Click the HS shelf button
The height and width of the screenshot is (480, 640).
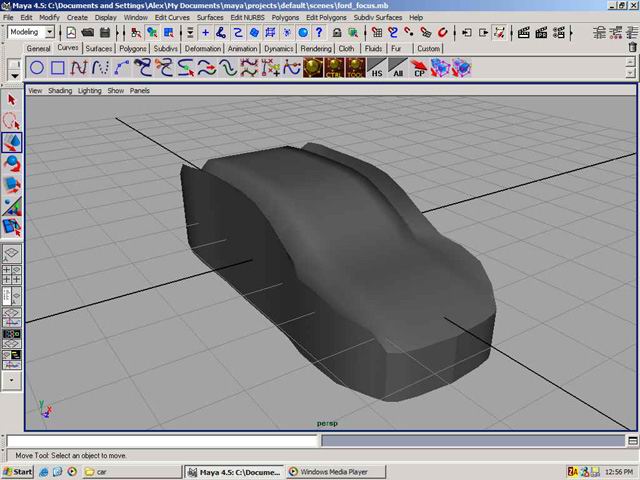click(376, 69)
